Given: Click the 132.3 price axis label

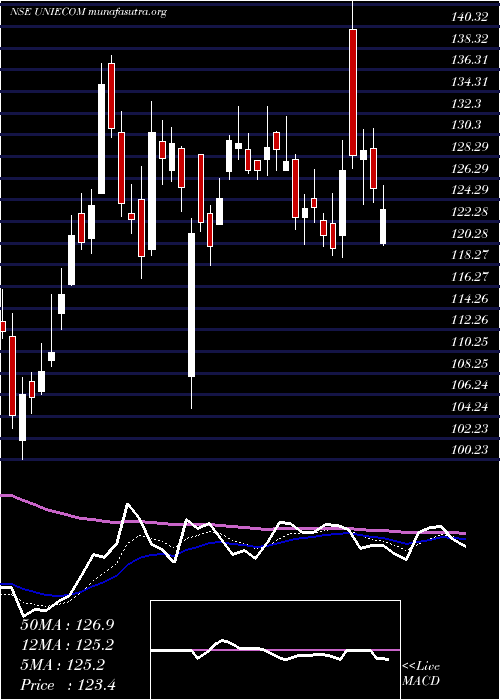Looking at the screenshot, I should (x=466, y=104).
